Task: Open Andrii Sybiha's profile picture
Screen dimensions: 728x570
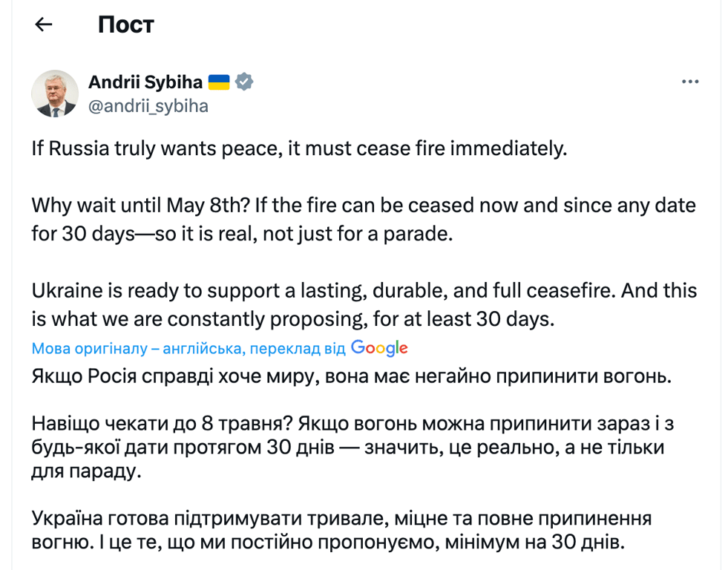Action: [x=55, y=94]
